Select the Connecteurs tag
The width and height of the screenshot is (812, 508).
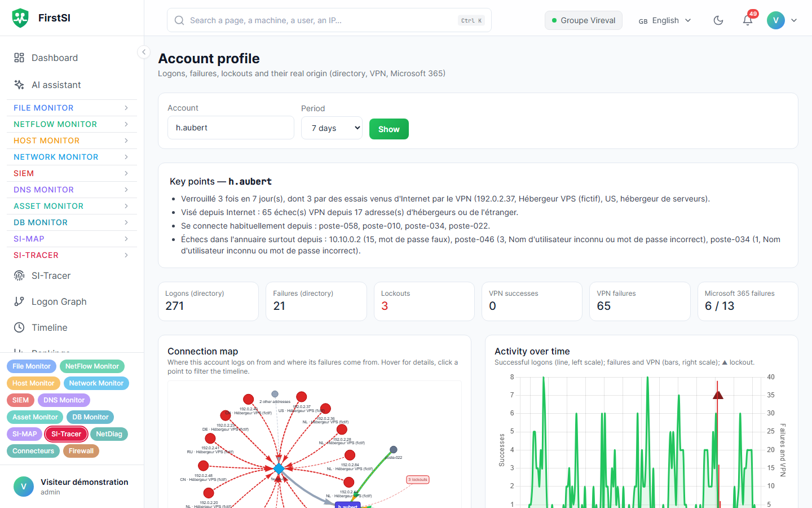33,451
